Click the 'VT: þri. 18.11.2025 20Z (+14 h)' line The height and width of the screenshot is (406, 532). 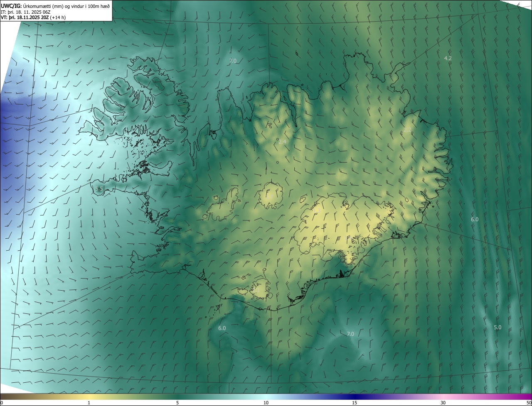[33, 17]
